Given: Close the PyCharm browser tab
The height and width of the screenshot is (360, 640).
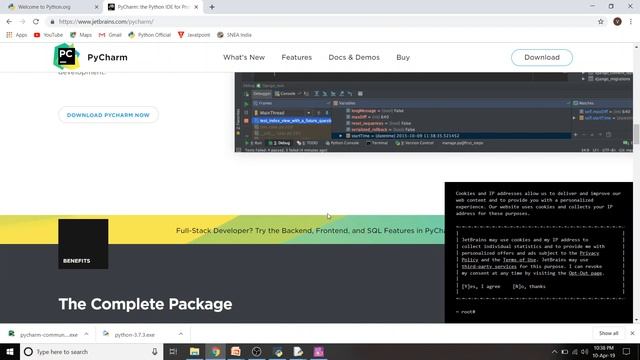Looking at the screenshot, I should point(196,7).
